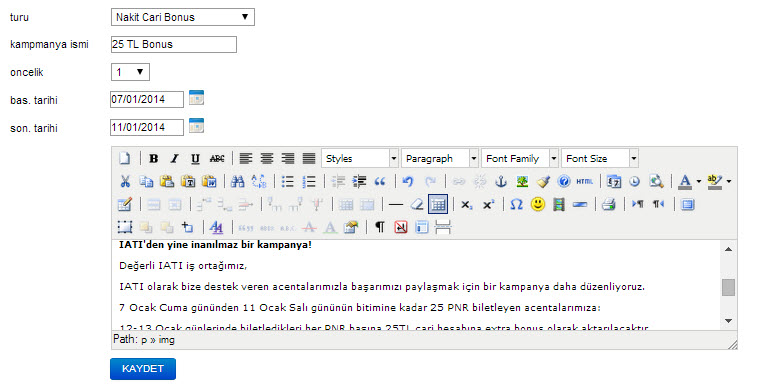Insert a numbered list
Screen dimensions: 757x391
point(309,182)
